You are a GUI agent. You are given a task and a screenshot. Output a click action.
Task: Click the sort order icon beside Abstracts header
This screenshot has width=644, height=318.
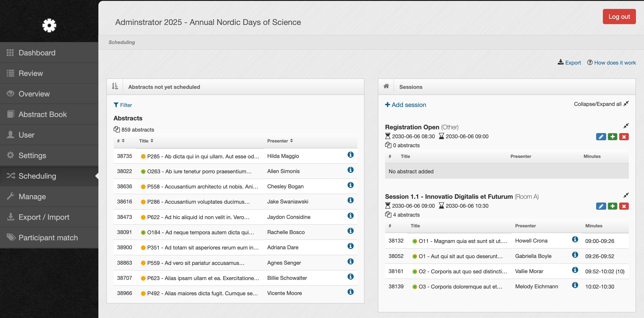115,86
